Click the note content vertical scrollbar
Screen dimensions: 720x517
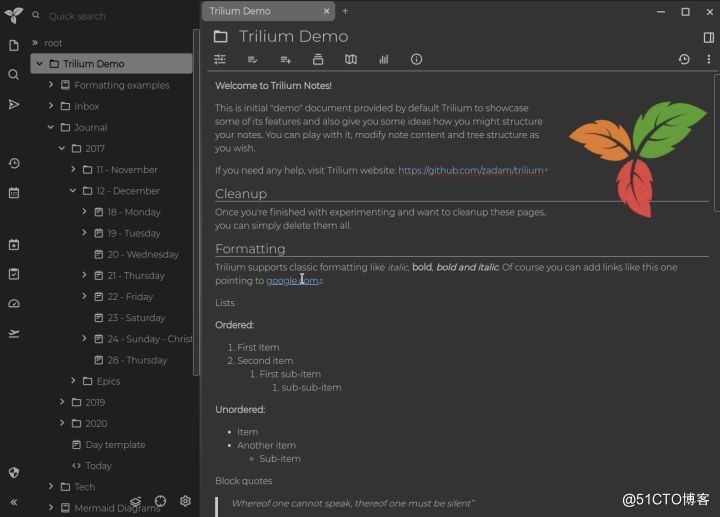click(x=716, y=142)
